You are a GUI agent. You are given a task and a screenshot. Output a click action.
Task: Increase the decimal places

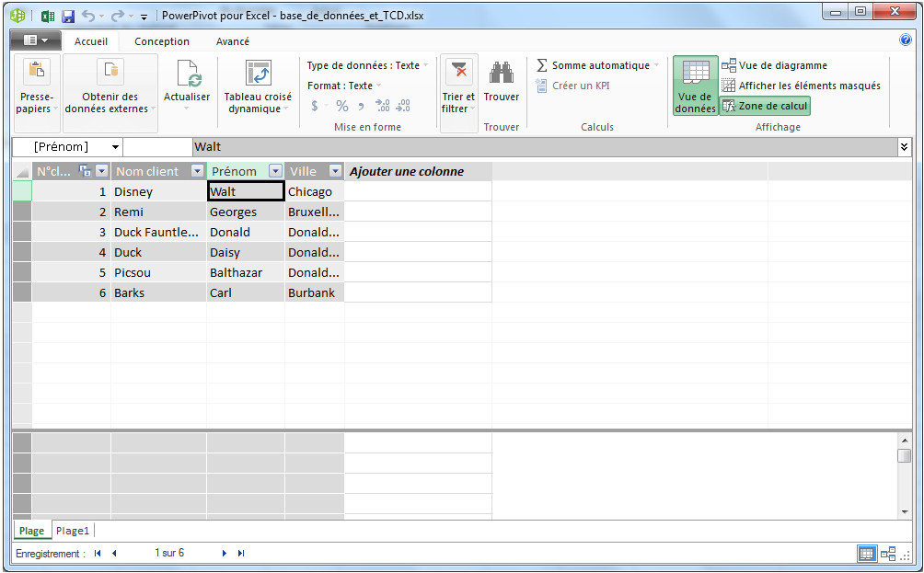coord(383,106)
